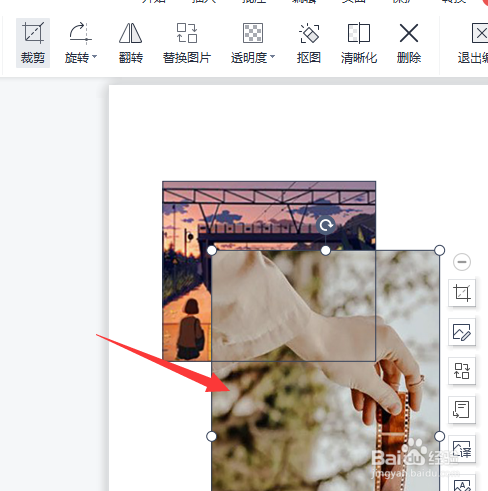Click the top-right resize handle of selected image

coord(440,250)
